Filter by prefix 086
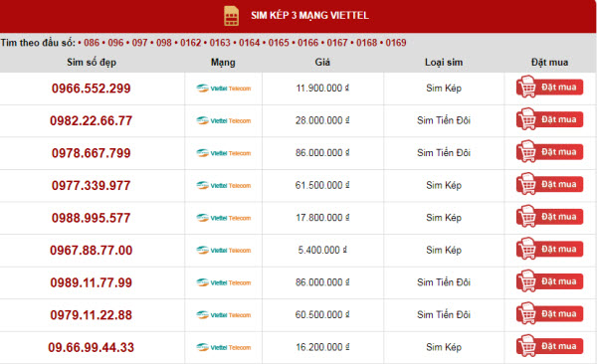This screenshot has width=597, height=364. 92,43
